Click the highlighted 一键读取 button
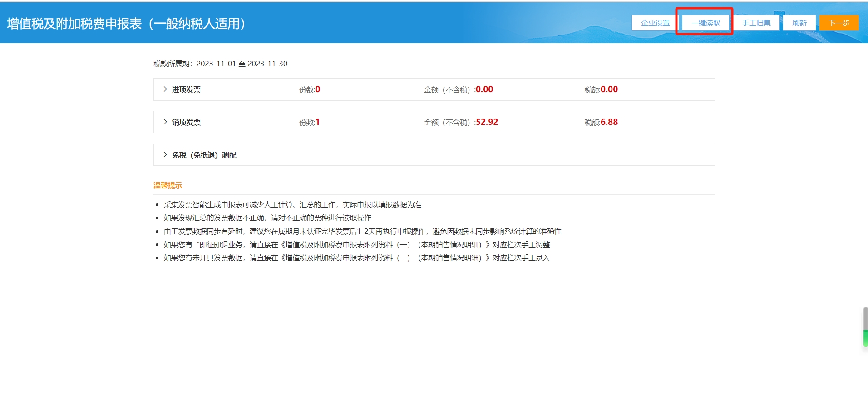Viewport: 868px width, 416px height. point(705,23)
